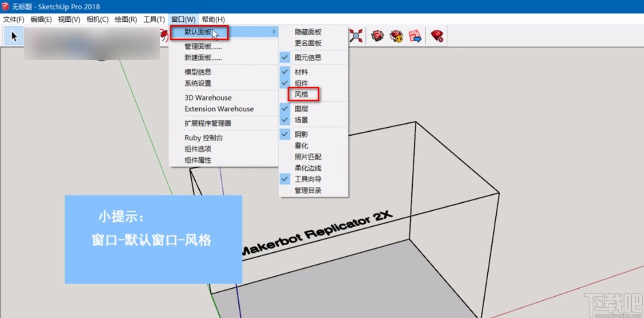The width and height of the screenshot is (644, 318).
Task: Open the 窗口(W) menu
Action: point(183,19)
